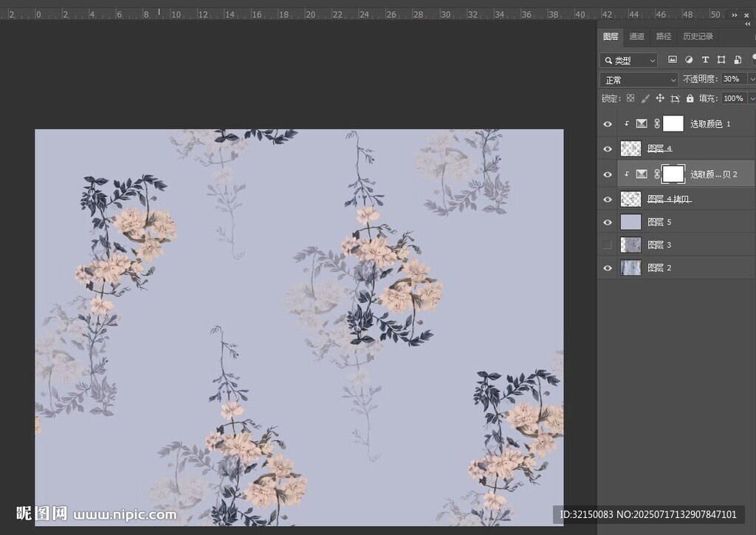The width and height of the screenshot is (756, 535).
Task: Click the pixel layer filter icon
Action: click(x=672, y=60)
